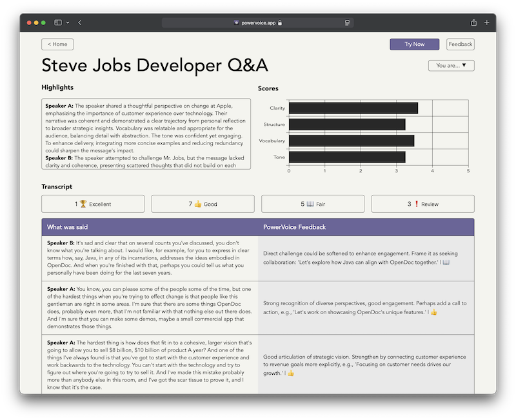Image resolution: width=516 pixels, height=420 pixels.
Task: Filter transcript by Review rating
Action: click(423, 204)
